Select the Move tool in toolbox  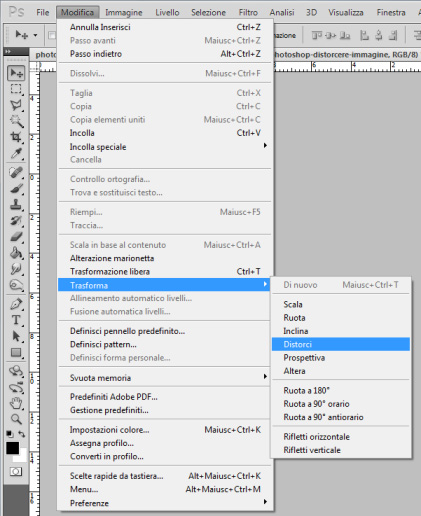(x=16, y=73)
